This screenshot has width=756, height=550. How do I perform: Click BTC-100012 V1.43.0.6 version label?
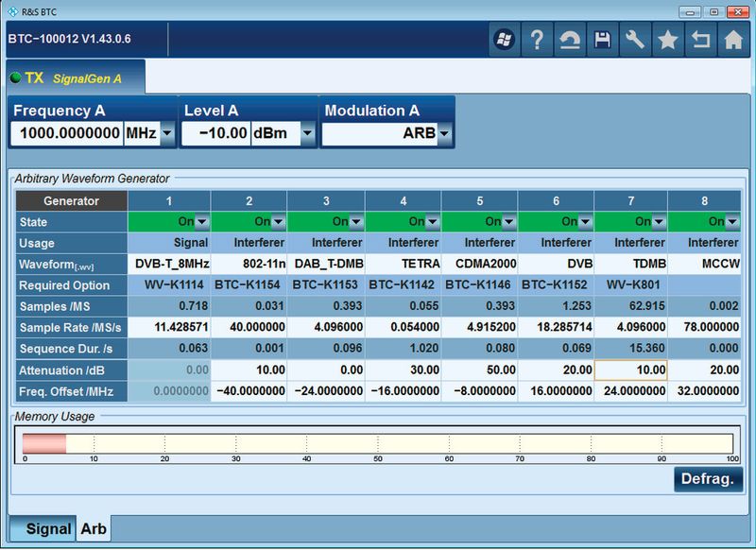[69, 39]
